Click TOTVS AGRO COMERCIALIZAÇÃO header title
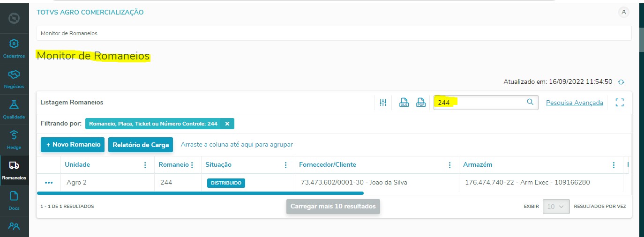Image resolution: width=644 pixels, height=237 pixels. click(90, 12)
